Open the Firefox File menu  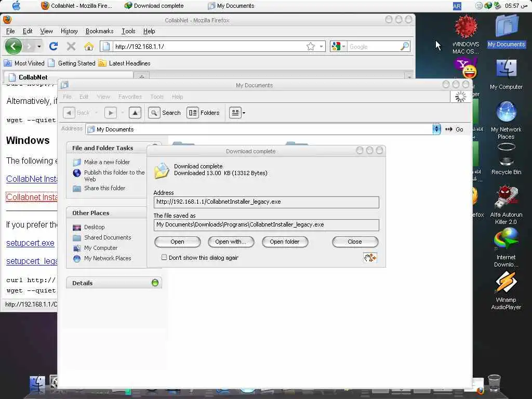pos(10,31)
